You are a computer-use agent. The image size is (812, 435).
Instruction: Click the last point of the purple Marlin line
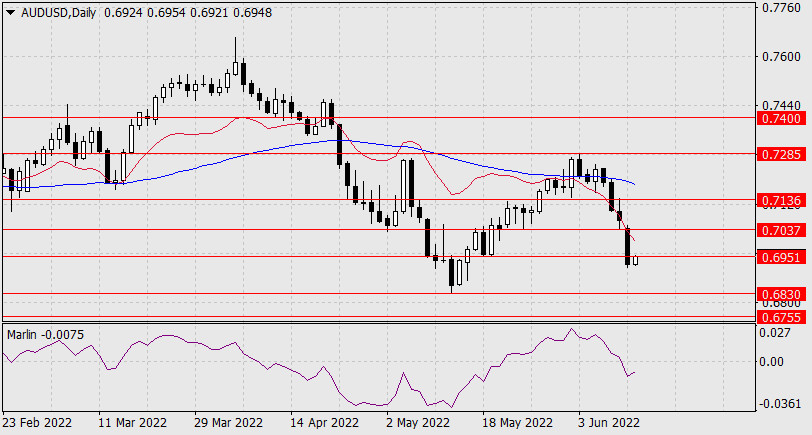point(635,372)
